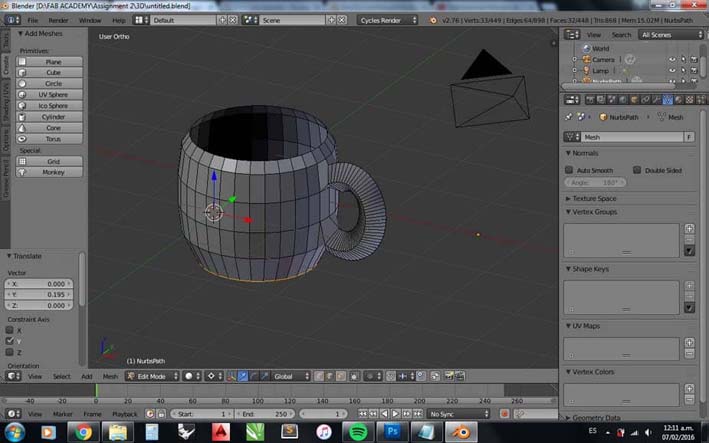The height and width of the screenshot is (443, 709).
Task: Add a new vertex color layer
Action: (x=689, y=389)
